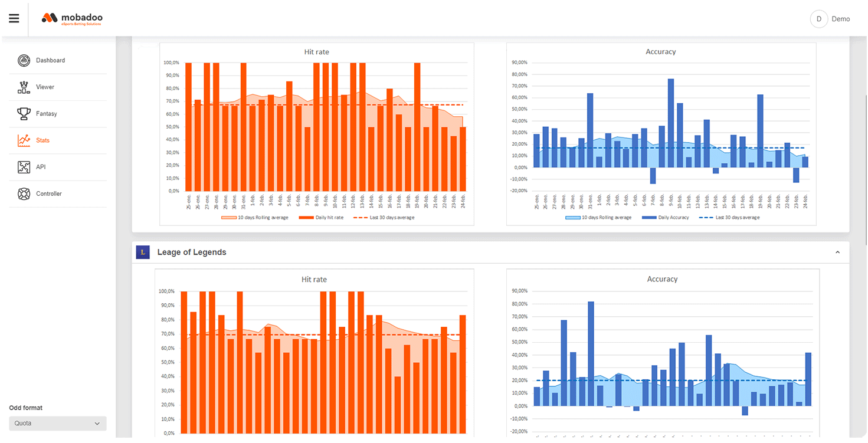The width and height of the screenshot is (868, 443).
Task: Go to the Viewer section
Action: (x=45, y=87)
